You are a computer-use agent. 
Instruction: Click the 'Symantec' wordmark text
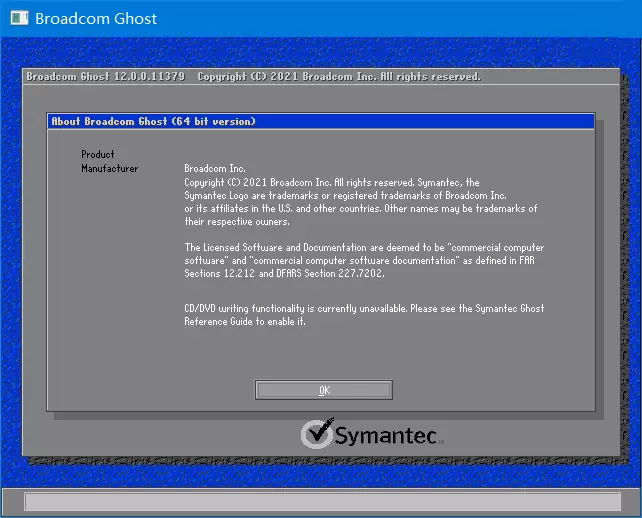point(386,435)
